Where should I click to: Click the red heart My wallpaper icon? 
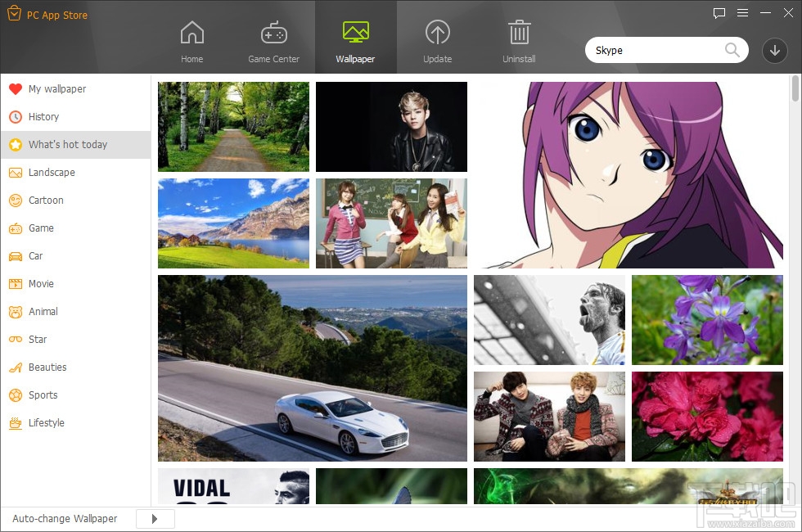click(x=16, y=89)
